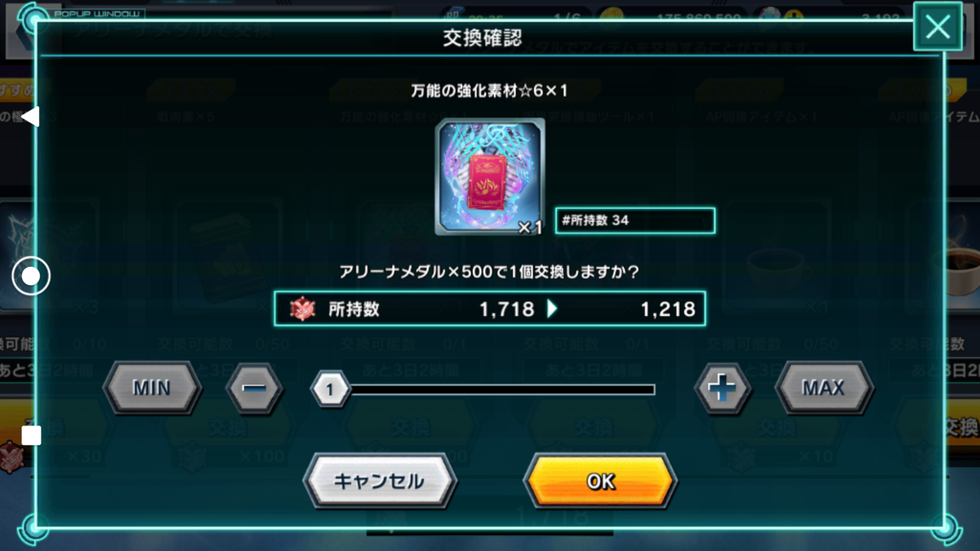
Task: Click the 万能の強化素材 item thumbnail
Action: click(x=489, y=176)
